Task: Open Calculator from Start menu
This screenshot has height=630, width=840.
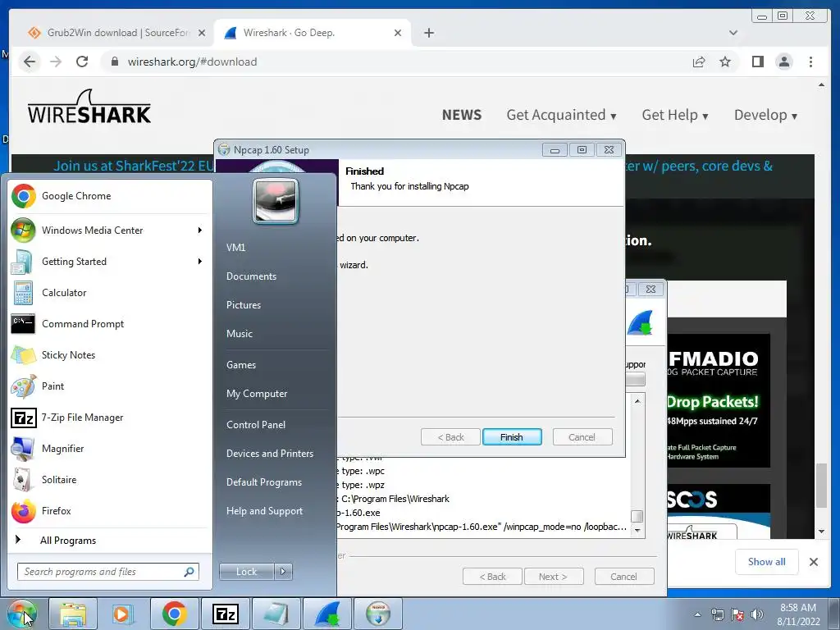Action: [107, 293]
